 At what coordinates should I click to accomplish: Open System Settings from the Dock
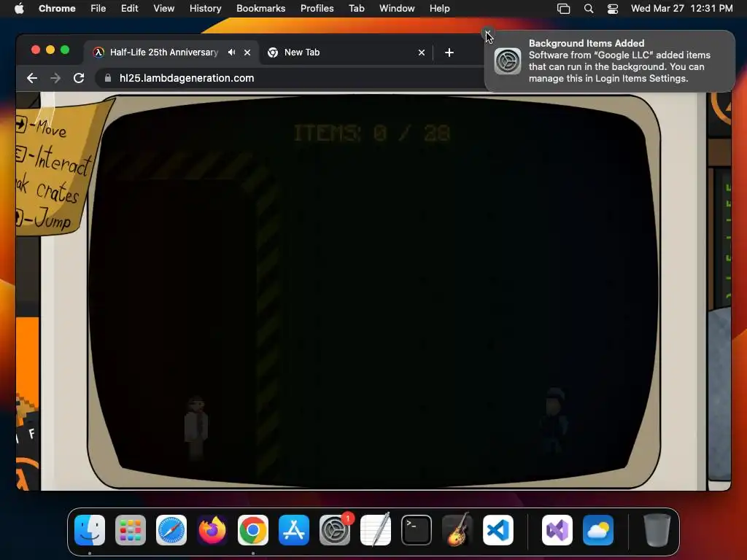(x=335, y=530)
